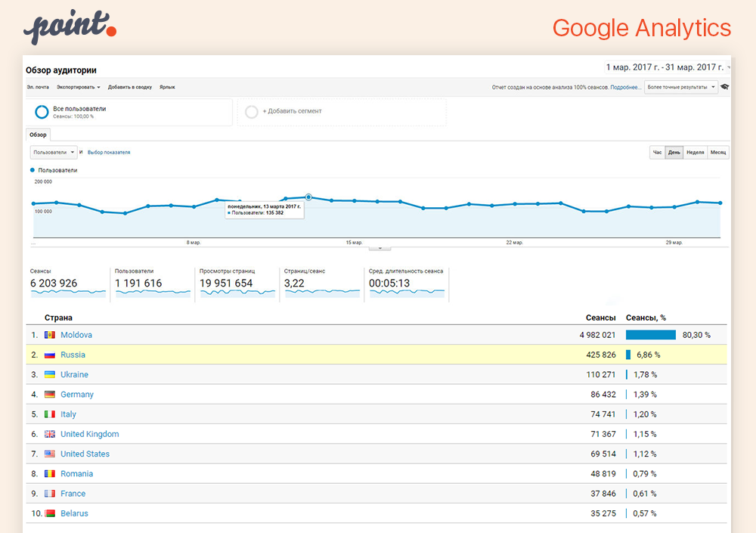Viewport: 756px width, 533px height.
Task: Click the Italy flag icon
Action: pyautogui.click(x=50, y=414)
